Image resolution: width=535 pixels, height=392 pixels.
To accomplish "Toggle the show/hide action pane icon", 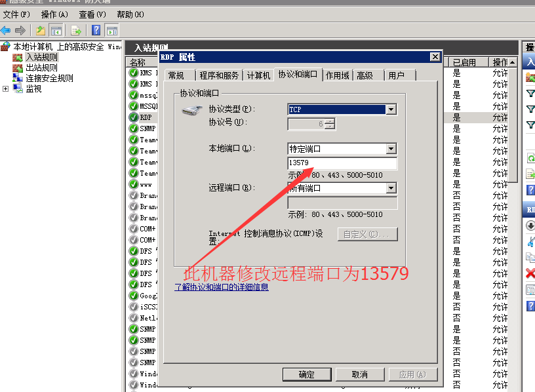I will (x=112, y=30).
